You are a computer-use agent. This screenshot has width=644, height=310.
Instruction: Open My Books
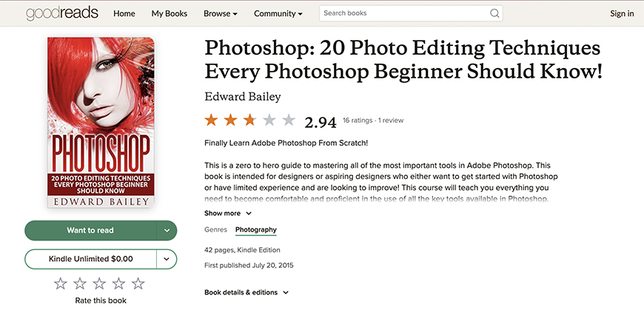pos(170,13)
